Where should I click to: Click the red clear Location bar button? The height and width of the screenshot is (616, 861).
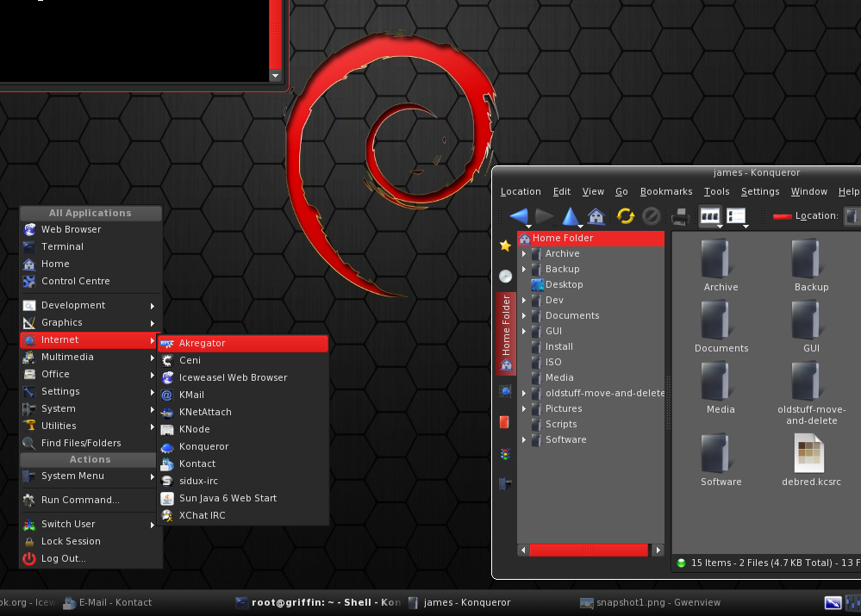[782, 216]
